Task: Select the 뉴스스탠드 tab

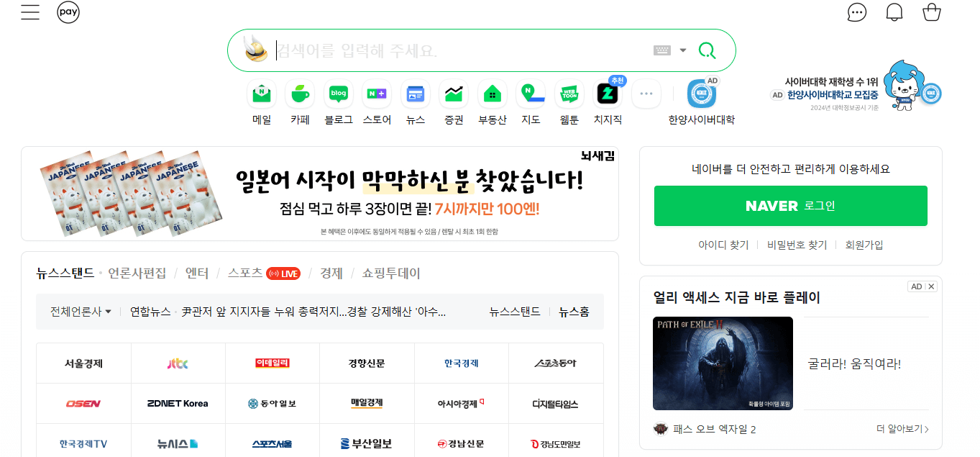Action: pyautogui.click(x=65, y=273)
